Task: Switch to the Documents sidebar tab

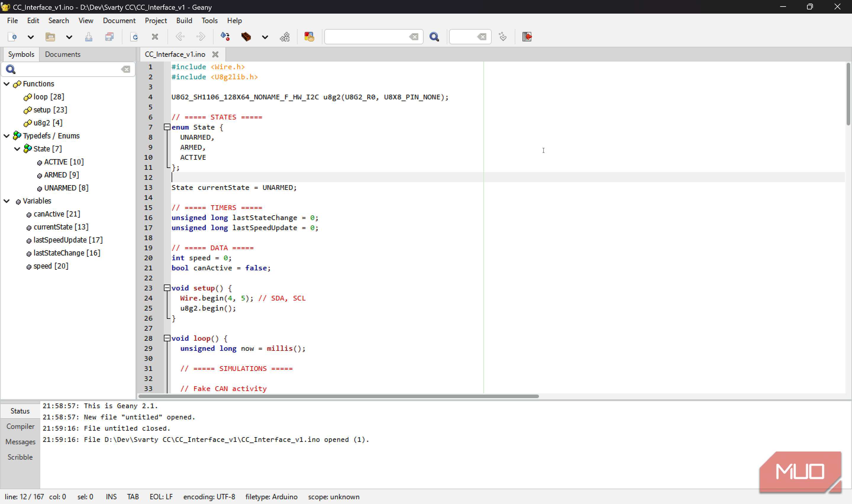Action: point(62,54)
